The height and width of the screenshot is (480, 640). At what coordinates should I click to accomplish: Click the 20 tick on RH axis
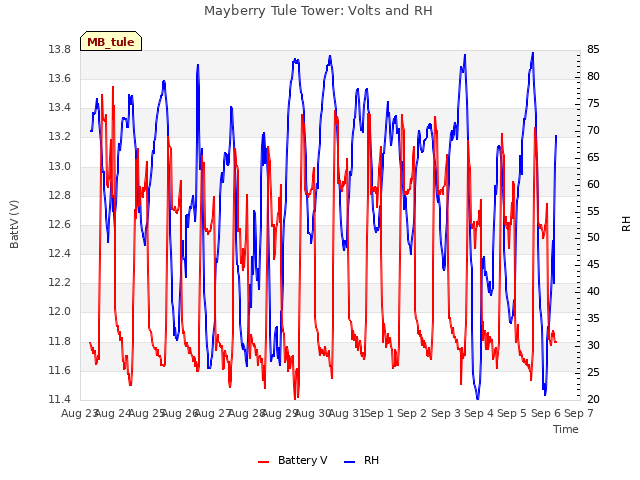point(593,399)
